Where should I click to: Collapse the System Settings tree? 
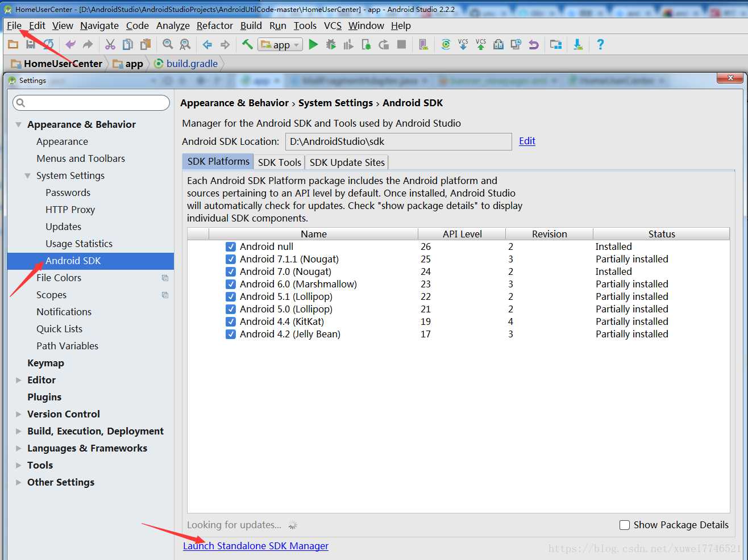click(27, 175)
